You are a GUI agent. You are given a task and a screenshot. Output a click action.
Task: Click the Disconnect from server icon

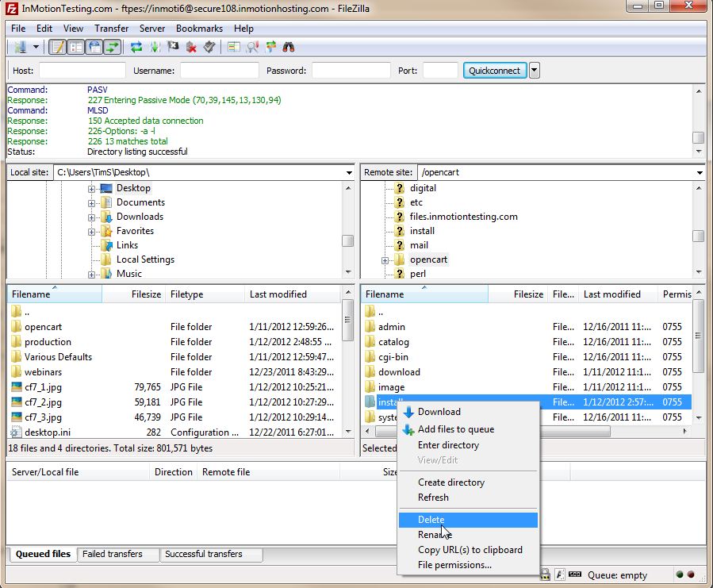click(x=191, y=47)
